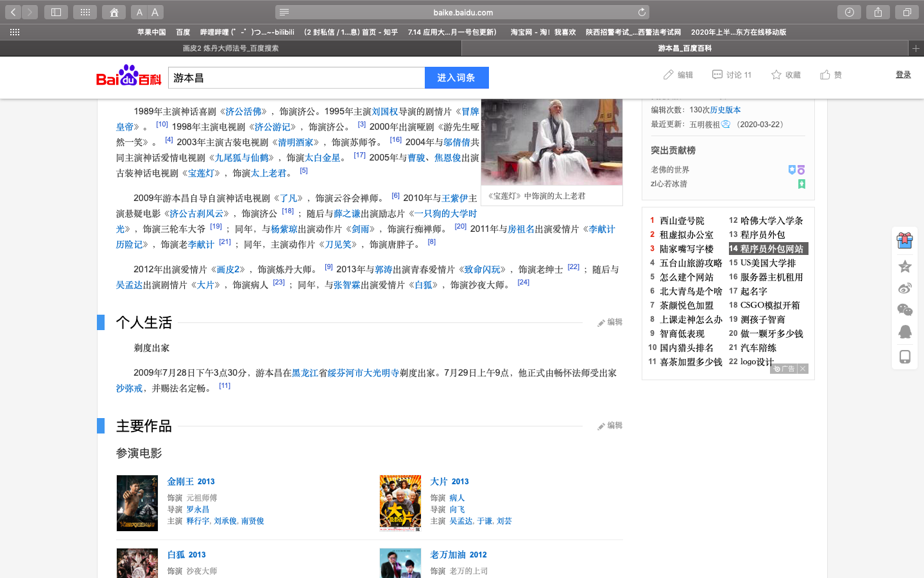Image resolution: width=924 pixels, height=578 pixels.
Task: Open ad link 程序员外包网站
Action: point(772,249)
